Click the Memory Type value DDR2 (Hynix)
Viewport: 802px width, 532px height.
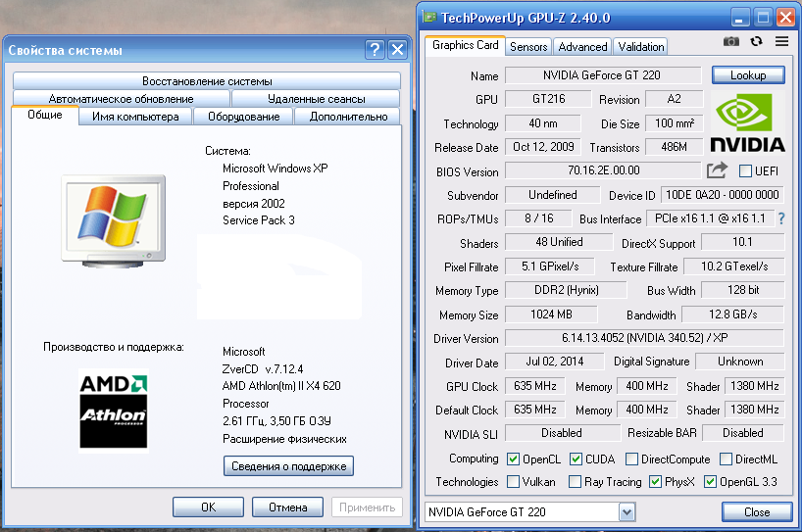[x=566, y=290]
